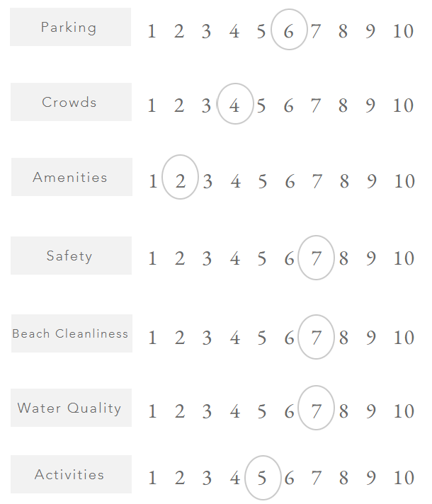Set Water Quality rating to 4
This screenshot has width=432, height=504.
pos(234,411)
